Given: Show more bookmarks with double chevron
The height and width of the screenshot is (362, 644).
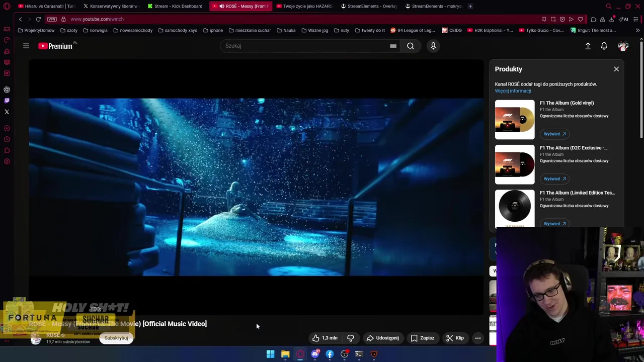Looking at the screenshot, I should pyautogui.click(x=637, y=30).
